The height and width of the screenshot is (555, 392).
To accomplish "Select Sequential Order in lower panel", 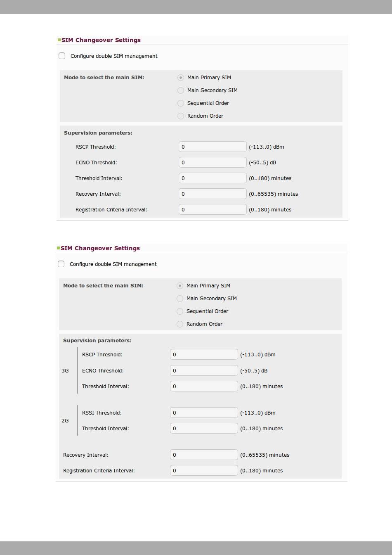I will (x=180, y=311).
